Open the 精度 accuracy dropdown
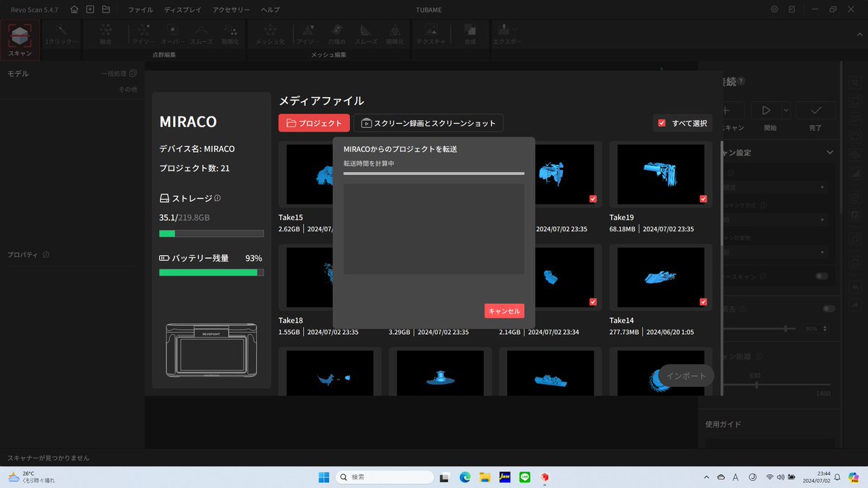The image size is (868, 488). click(x=774, y=187)
